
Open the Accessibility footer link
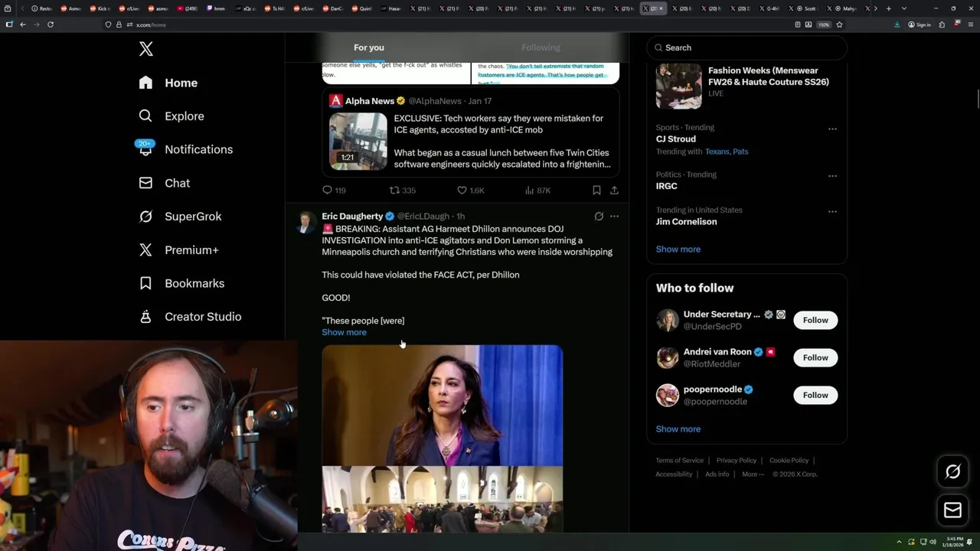click(674, 474)
